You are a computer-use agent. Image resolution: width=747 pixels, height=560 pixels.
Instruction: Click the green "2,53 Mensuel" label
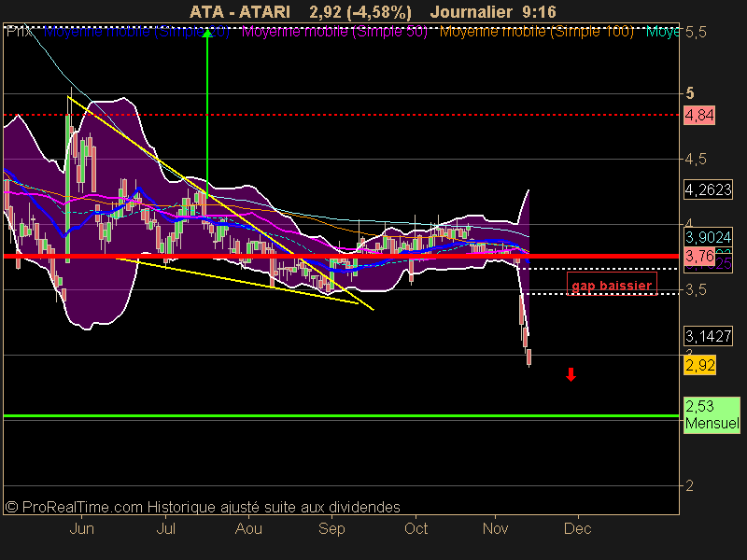712,414
